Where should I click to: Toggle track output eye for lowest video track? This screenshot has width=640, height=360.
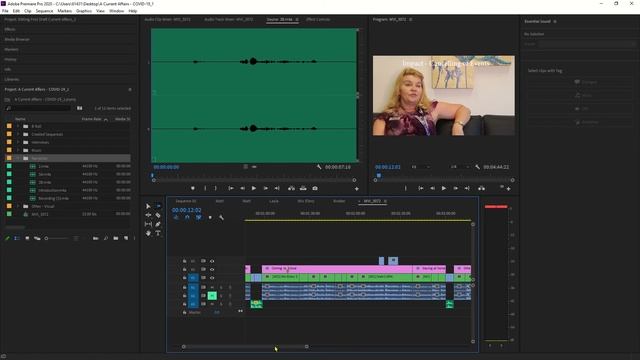tap(212, 278)
